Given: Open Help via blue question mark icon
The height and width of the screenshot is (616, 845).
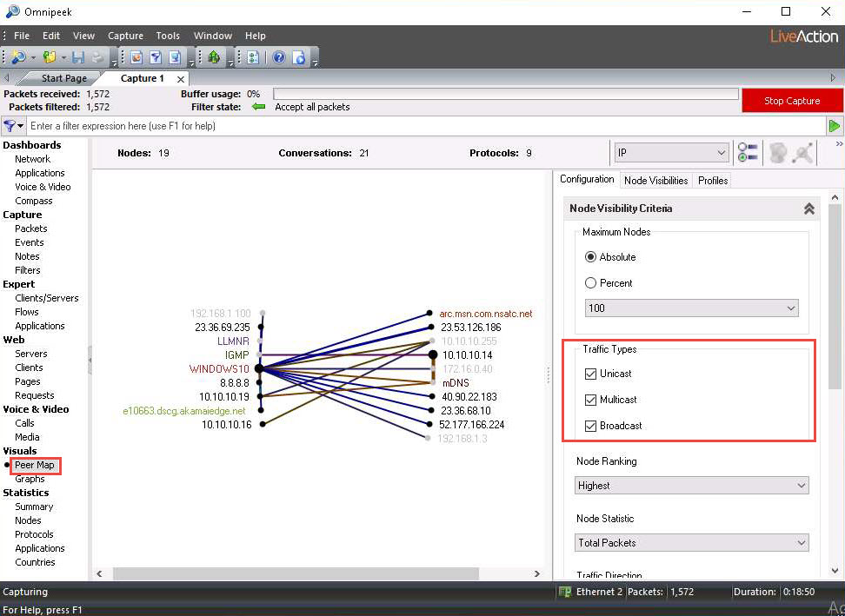Looking at the screenshot, I should point(278,57).
